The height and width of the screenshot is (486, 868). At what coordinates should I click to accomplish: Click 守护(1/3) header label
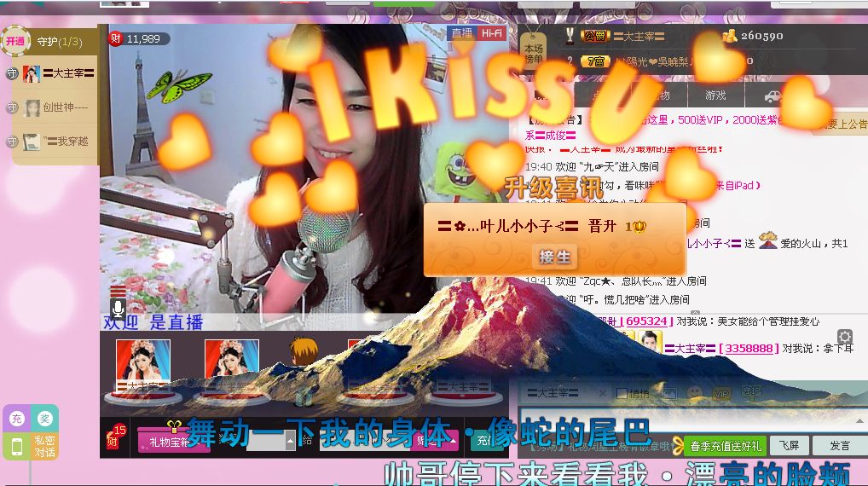click(x=59, y=42)
